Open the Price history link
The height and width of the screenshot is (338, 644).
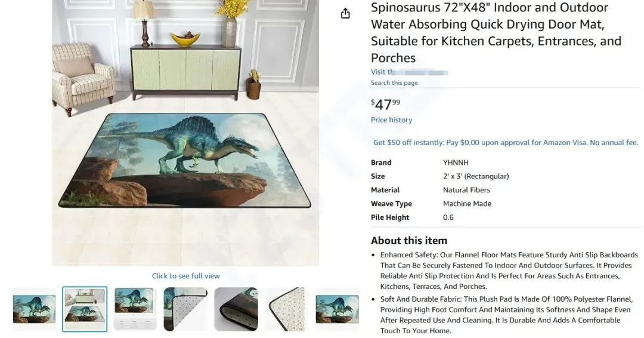[391, 120]
